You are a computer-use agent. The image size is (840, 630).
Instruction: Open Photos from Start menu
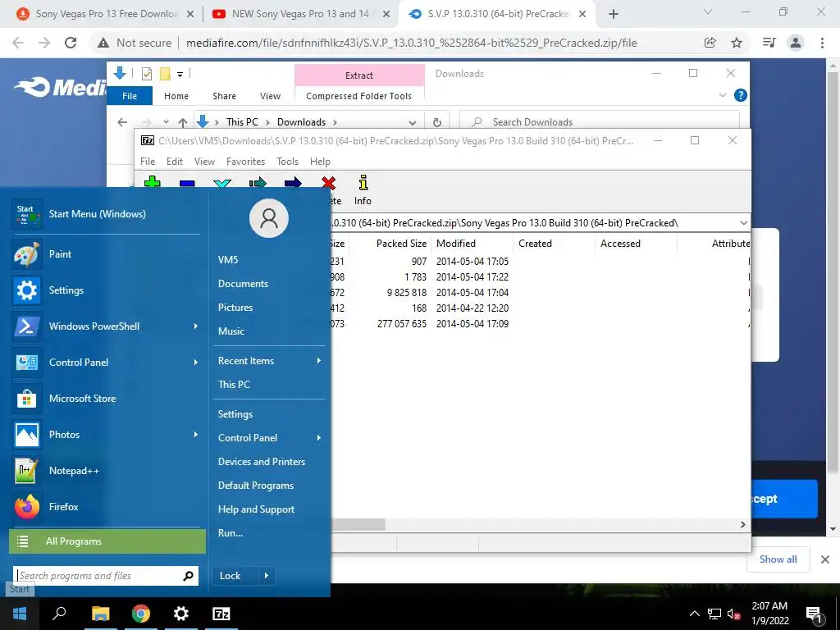coord(107,435)
